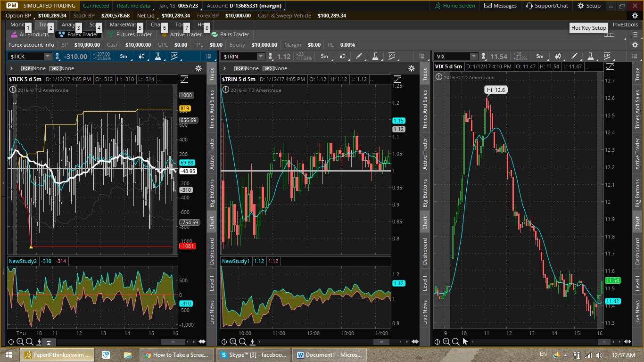
Task: Zoom out on the $TRIN chart
Action: [x=243, y=342]
